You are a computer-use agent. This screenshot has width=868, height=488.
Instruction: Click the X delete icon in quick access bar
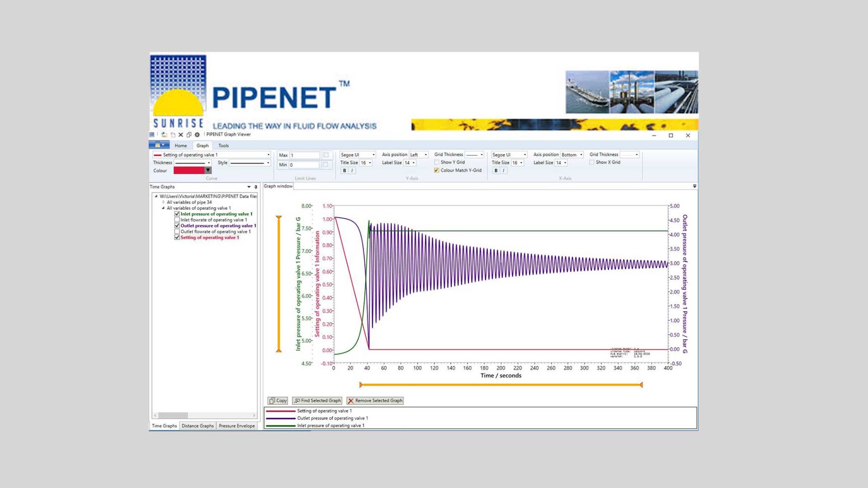click(181, 135)
